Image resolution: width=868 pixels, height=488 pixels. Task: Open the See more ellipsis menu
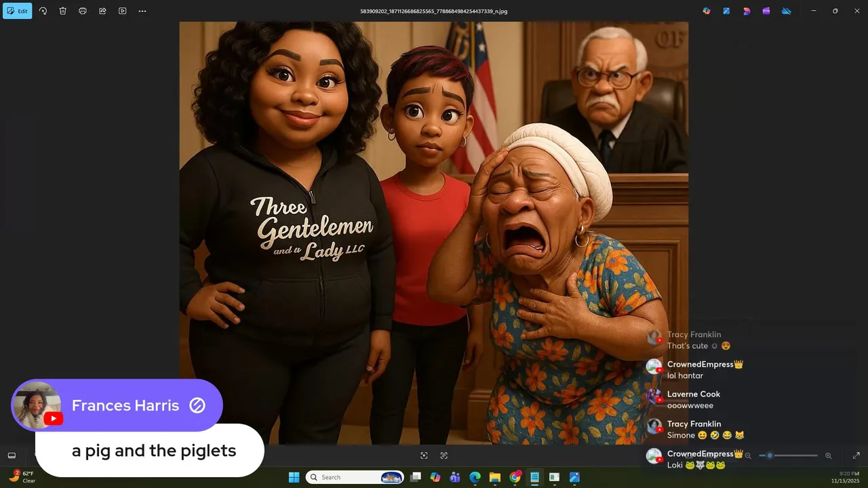click(142, 11)
